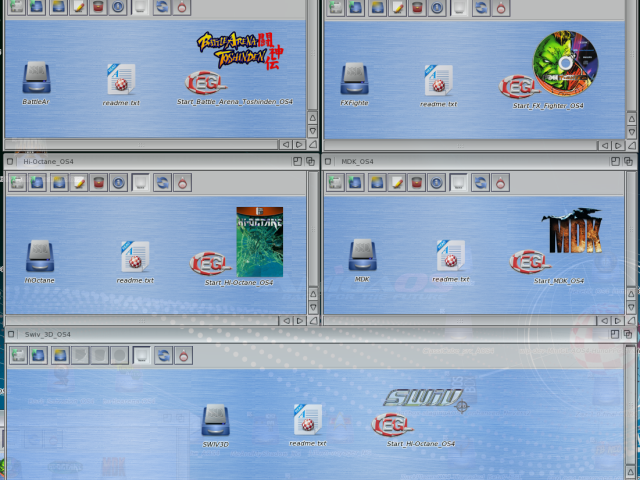Open the HiOctane drive icon
Image resolution: width=640 pixels, height=480 pixels.
point(41,256)
